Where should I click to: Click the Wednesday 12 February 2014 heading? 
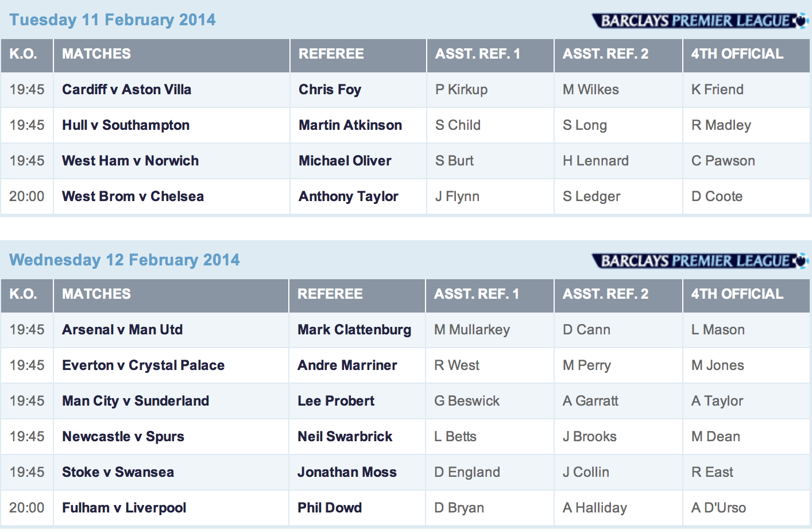click(125, 260)
